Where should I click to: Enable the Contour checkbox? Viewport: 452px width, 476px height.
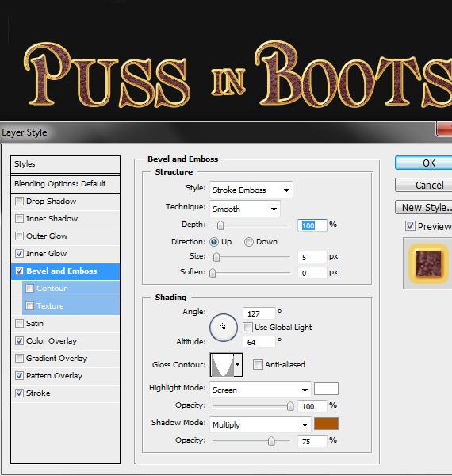click(29, 289)
